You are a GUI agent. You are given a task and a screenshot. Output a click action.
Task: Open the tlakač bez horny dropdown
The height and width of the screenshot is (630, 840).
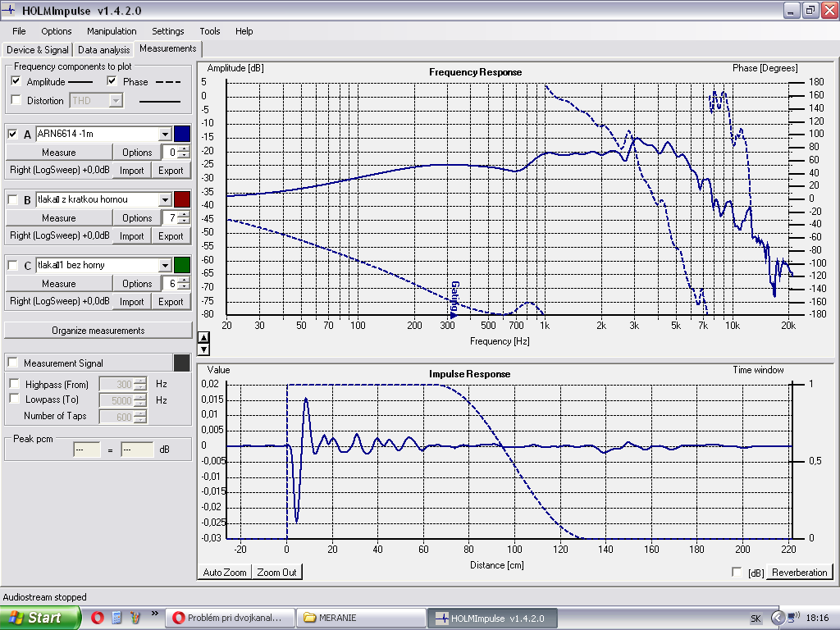(164, 265)
